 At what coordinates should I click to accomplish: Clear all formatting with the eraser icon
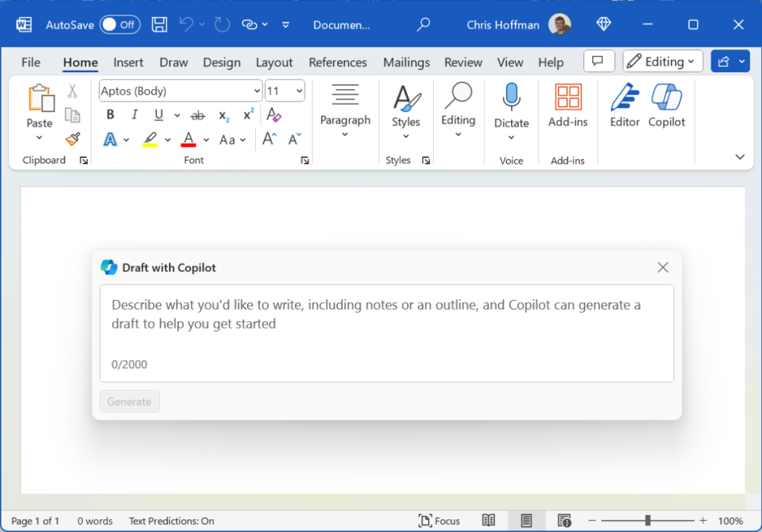(274, 116)
